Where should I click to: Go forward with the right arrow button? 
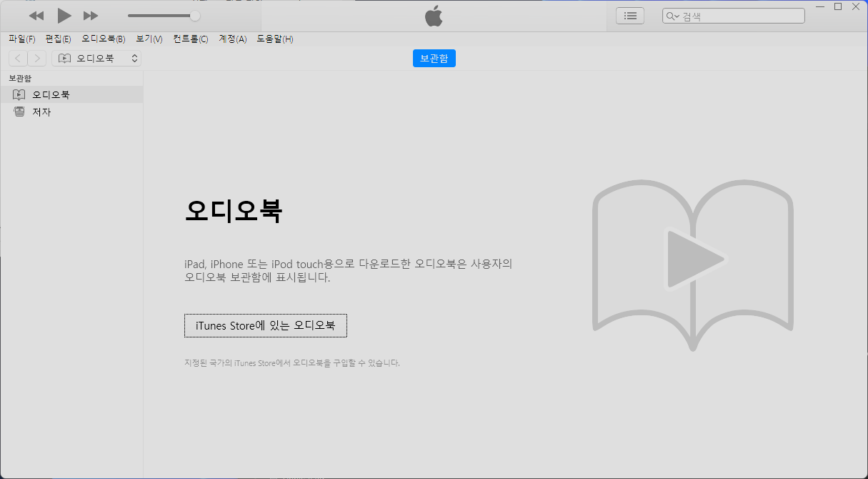(x=37, y=59)
